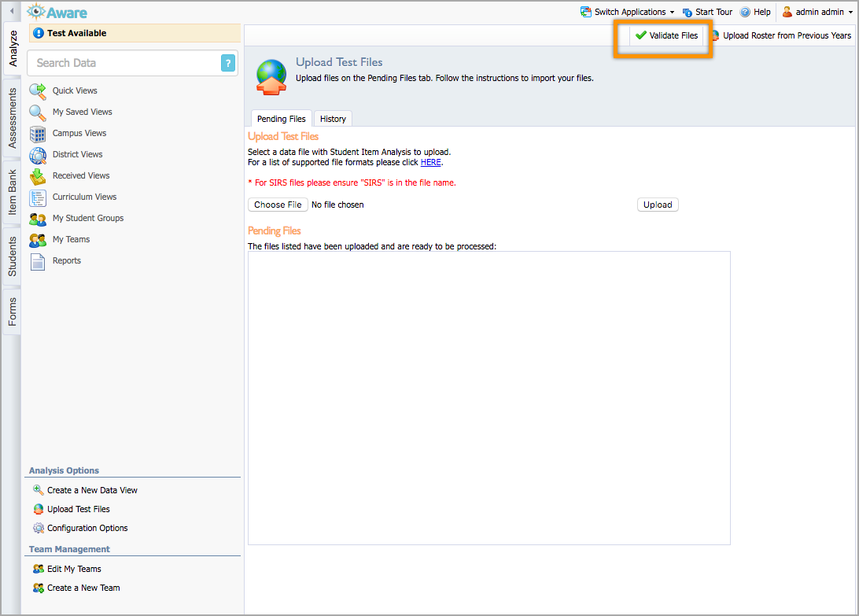Image resolution: width=859 pixels, height=616 pixels.
Task: Expand the admin admin user menu arrow
Action: click(851, 12)
